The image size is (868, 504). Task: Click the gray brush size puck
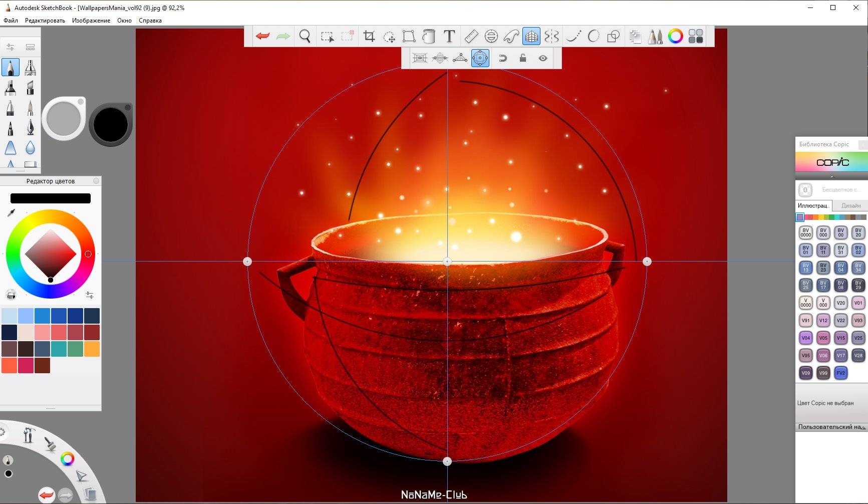[x=64, y=119]
